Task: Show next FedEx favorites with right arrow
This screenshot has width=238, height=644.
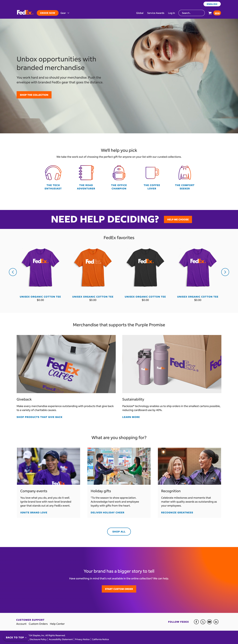Action: coord(225,272)
